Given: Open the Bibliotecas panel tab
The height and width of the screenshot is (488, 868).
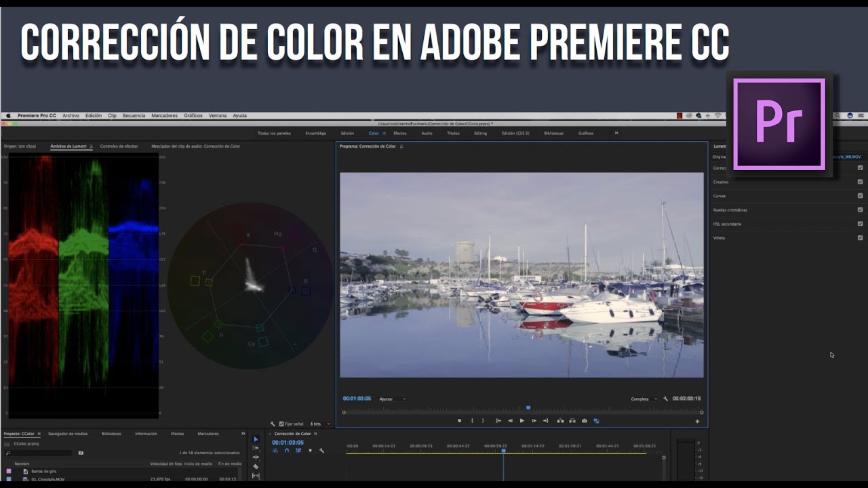Looking at the screenshot, I should 111,434.
